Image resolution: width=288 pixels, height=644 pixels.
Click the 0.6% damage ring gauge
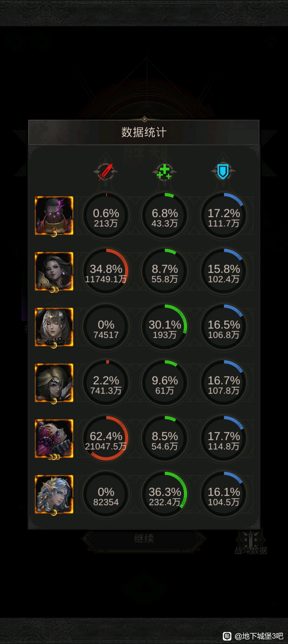106,215
